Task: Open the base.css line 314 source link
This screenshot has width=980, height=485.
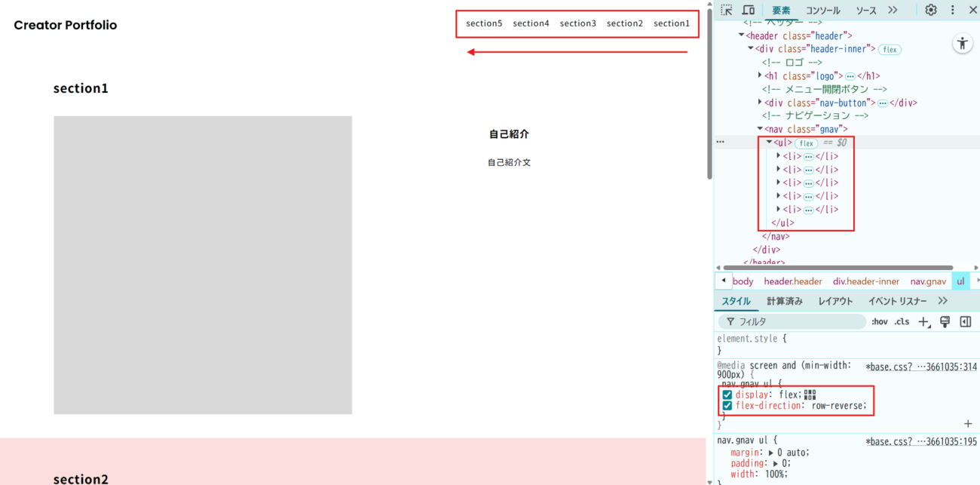Action: click(921, 367)
